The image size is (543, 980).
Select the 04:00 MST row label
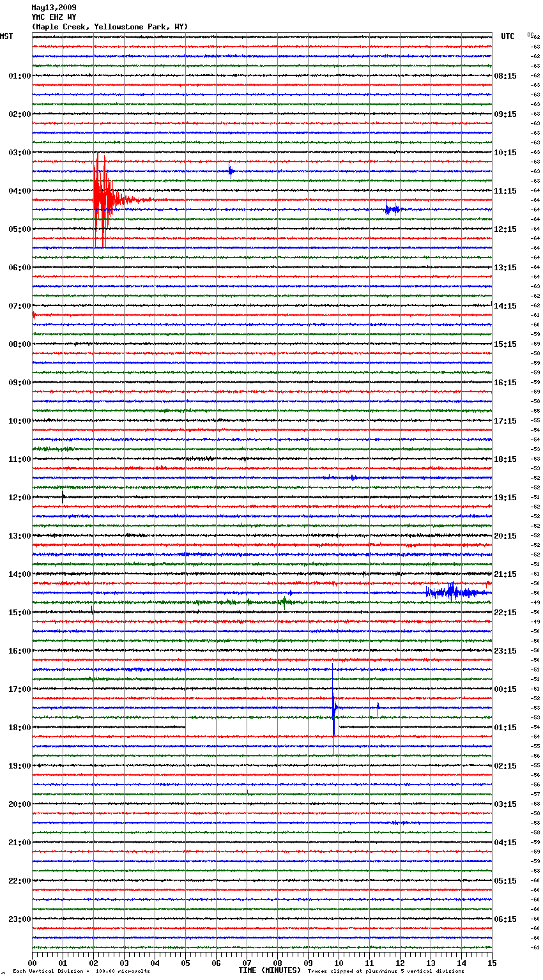point(20,191)
